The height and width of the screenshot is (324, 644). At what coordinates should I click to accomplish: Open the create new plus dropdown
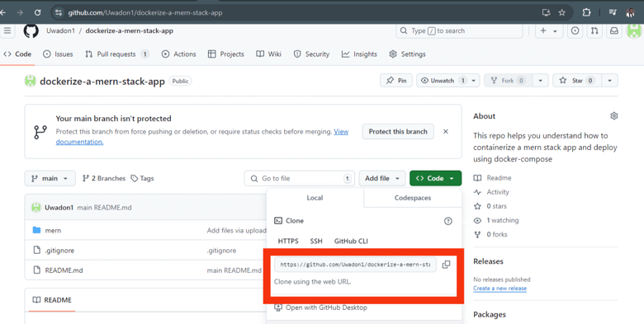pyautogui.click(x=548, y=31)
